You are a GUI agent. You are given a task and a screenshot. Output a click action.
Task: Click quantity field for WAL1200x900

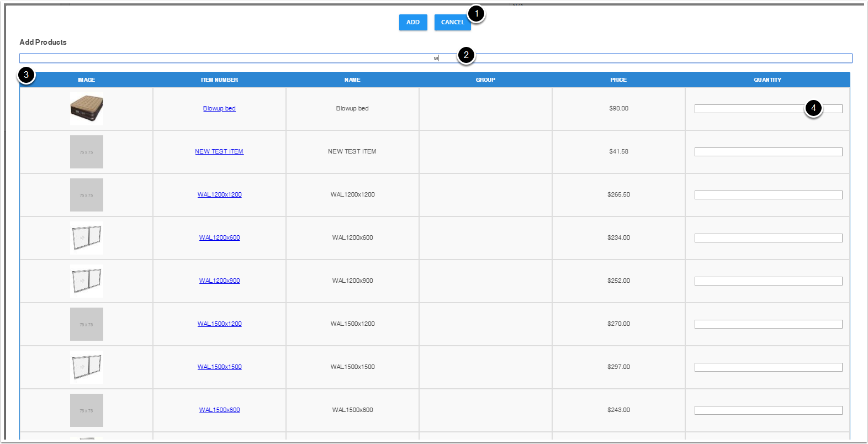(x=768, y=281)
